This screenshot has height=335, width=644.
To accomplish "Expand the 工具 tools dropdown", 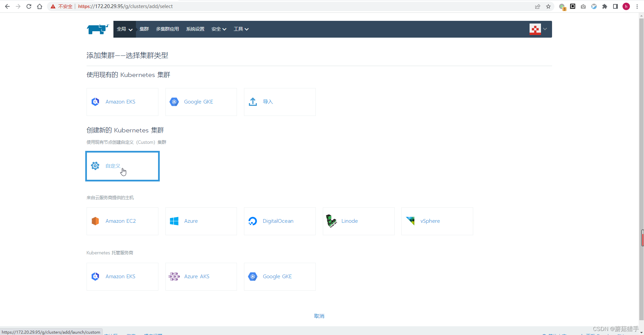I will pos(241,29).
